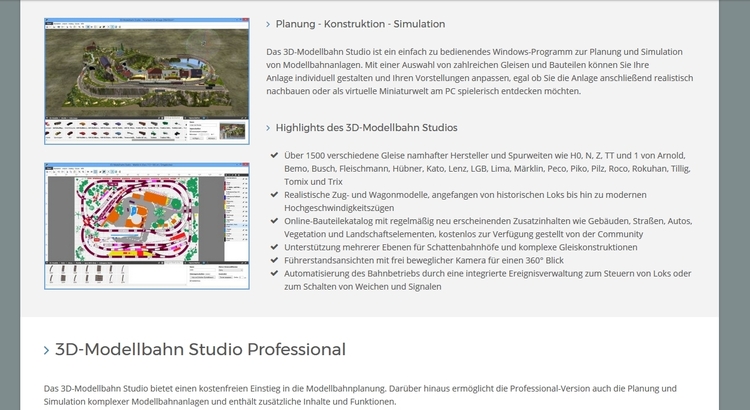Click the bullet text 'Unterstützung mehrerer Ebenen für Schattenbahnhöfe'
The height and width of the screenshot is (410, 750).
pyautogui.click(x=461, y=247)
